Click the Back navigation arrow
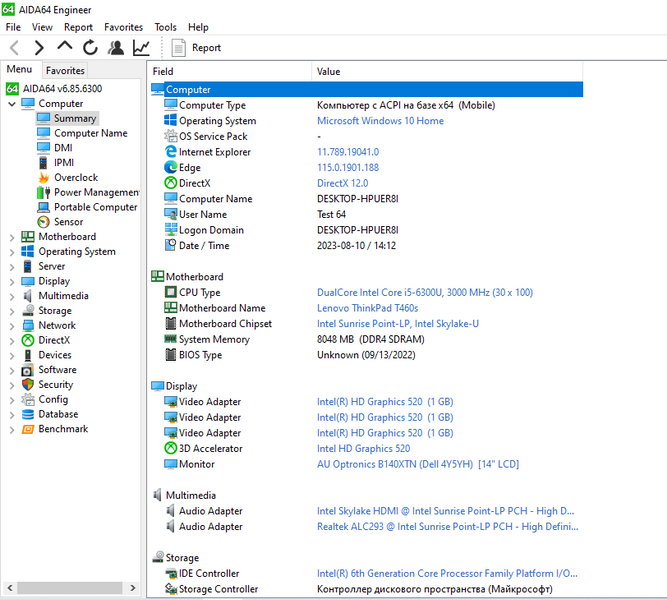Viewport: 667px width, 600px height. [x=14, y=48]
